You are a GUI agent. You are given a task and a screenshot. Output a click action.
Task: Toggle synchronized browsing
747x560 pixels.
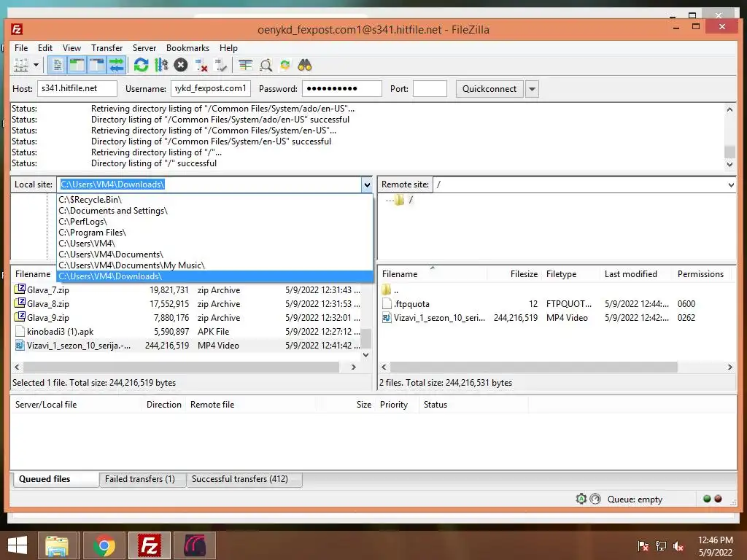click(x=285, y=65)
